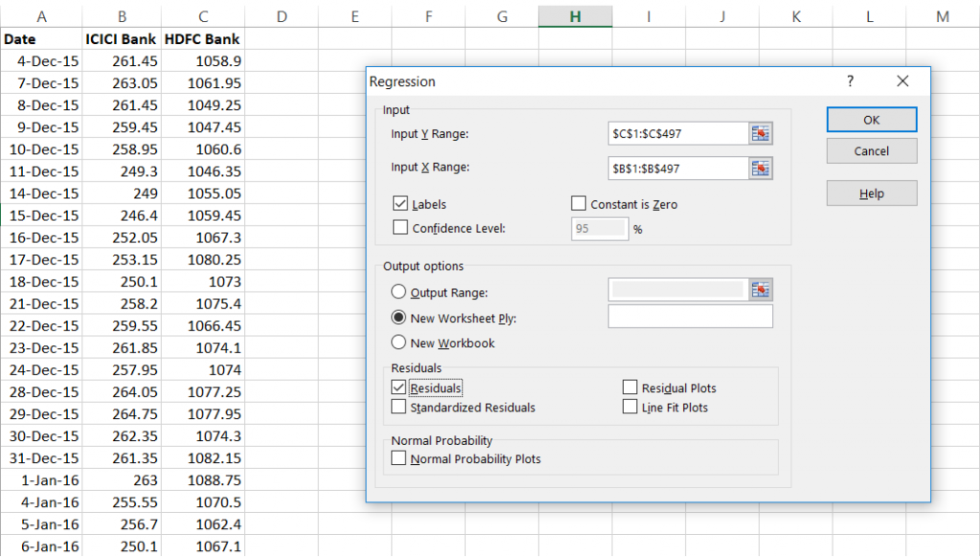
Task: Cancel the Regression dialog
Action: (871, 150)
